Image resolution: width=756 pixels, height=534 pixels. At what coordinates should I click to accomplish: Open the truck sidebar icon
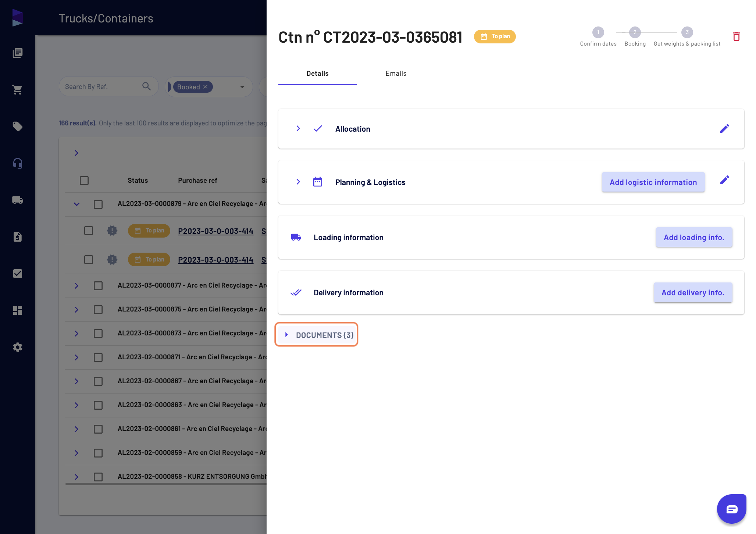[17, 200]
